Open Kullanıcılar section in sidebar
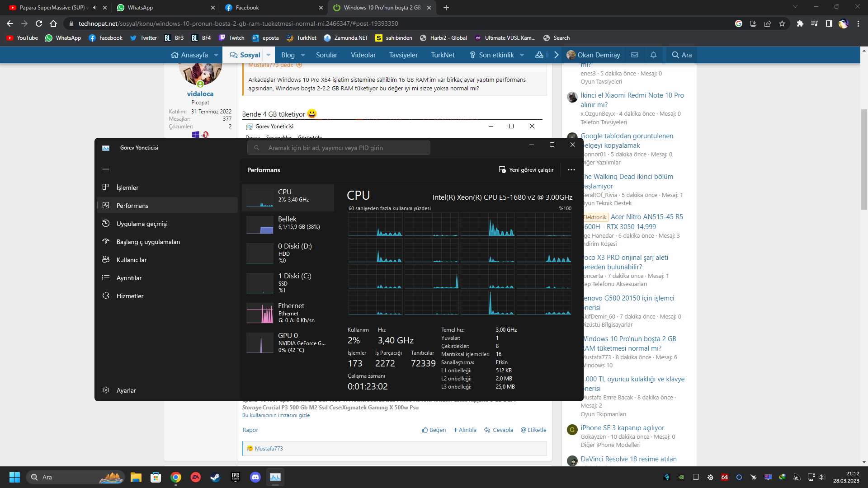868x488 pixels. point(131,260)
